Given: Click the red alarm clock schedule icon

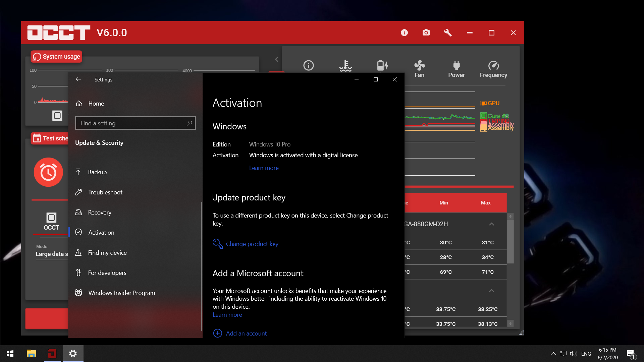Looking at the screenshot, I should click(x=48, y=172).
